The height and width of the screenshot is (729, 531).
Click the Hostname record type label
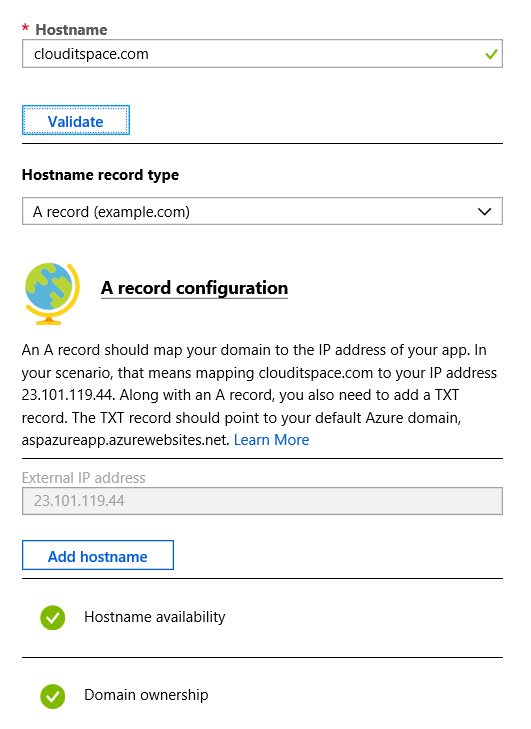tap(100, 175)
